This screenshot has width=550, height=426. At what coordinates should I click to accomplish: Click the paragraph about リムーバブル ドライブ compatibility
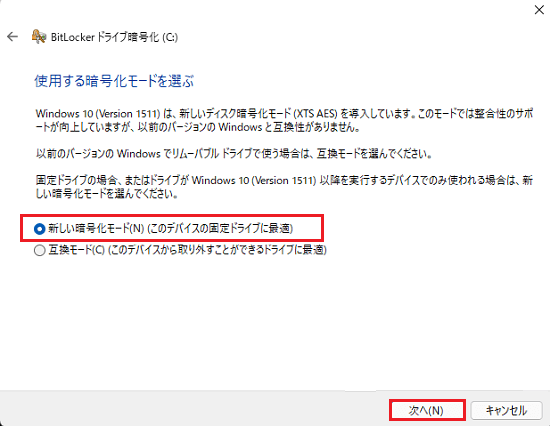(x=234, y=154)
